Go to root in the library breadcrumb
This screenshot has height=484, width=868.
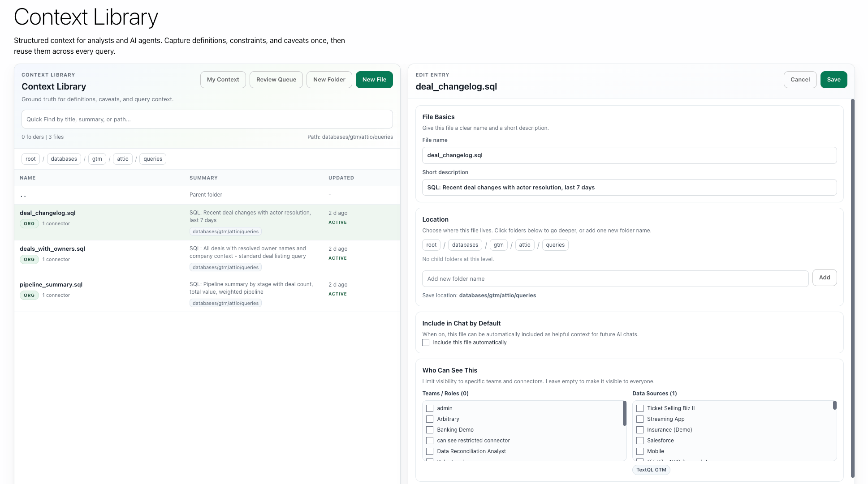(x=30, y=159)
